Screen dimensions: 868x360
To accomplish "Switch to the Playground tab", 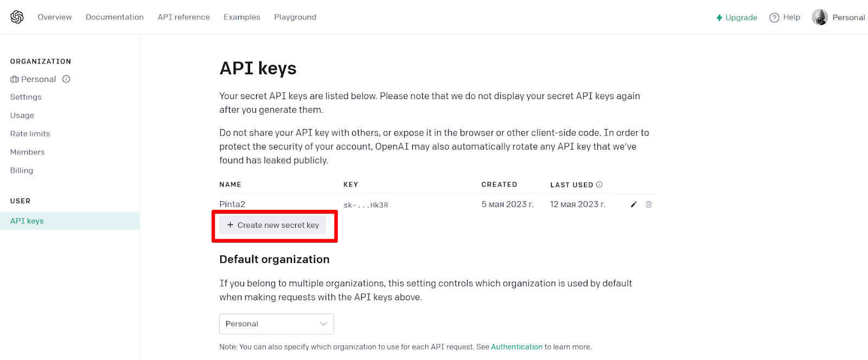I will pos(295,17).
